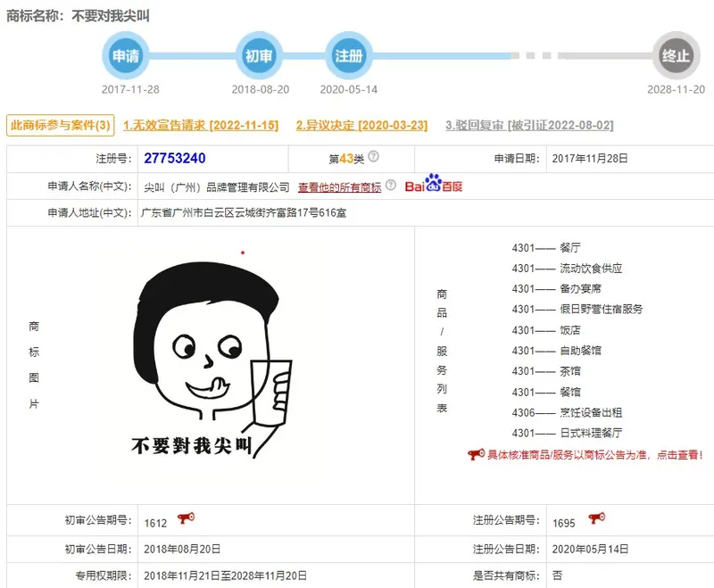Click the Baidu search logo
714x588 pixels.
pyautogui.click(x=434, y=184)
